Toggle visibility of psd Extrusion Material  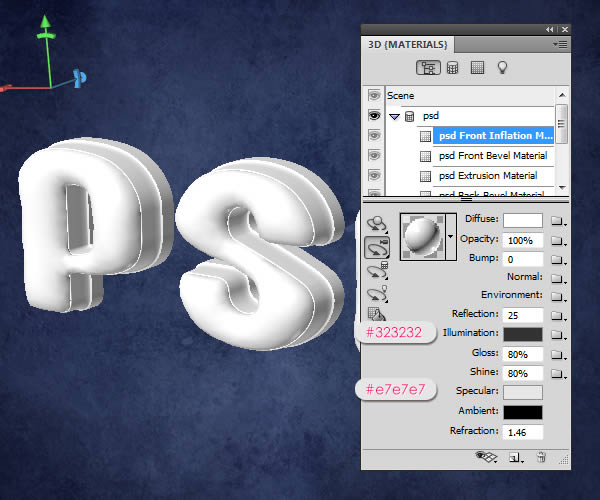coord(374,175)
